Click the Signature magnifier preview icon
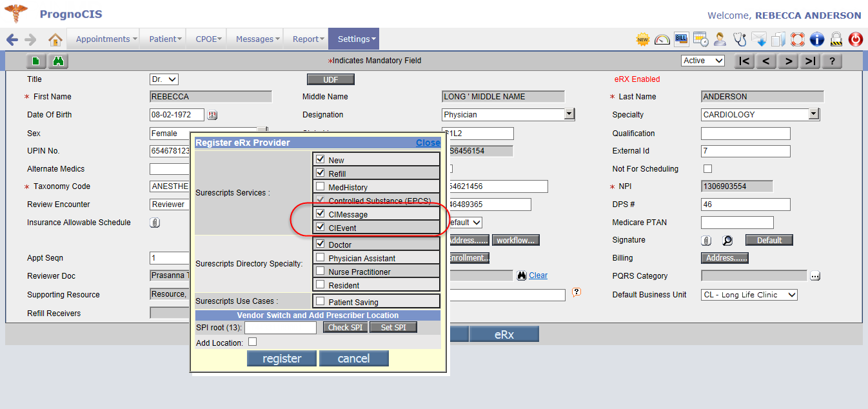 [x=727, y=240]
